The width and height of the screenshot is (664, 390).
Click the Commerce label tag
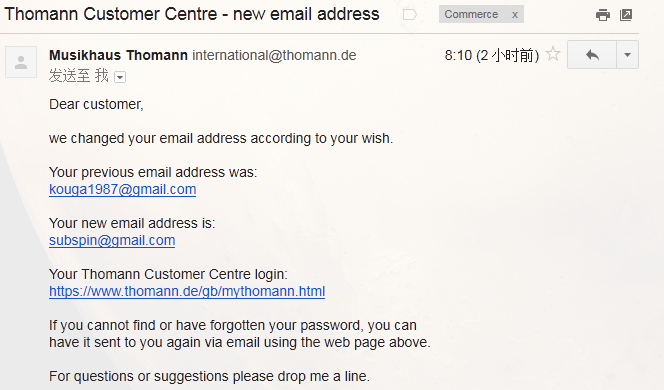pos(471,14)
